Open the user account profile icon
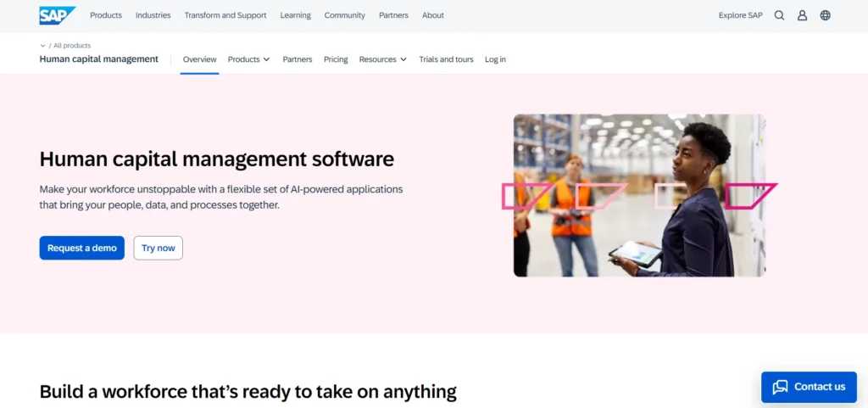 [x=802, y=15]
